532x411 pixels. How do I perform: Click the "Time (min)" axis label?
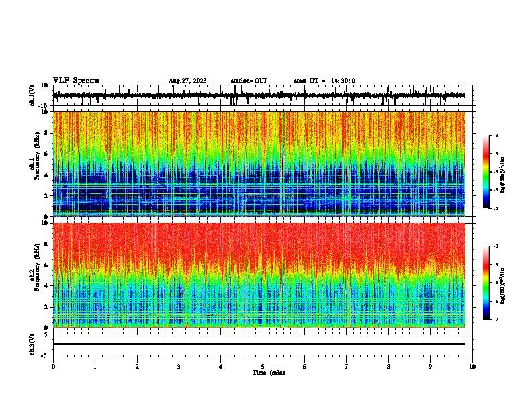269,373
